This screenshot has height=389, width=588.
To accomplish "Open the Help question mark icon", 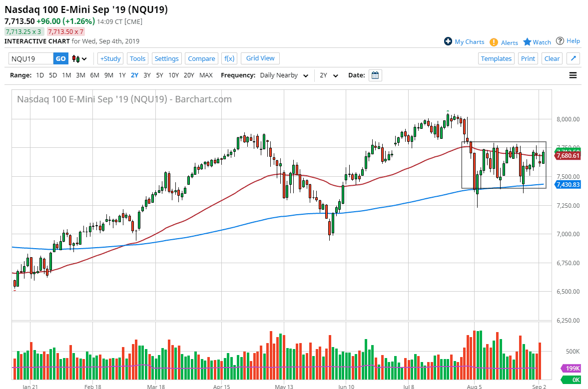I will [560, 41].
